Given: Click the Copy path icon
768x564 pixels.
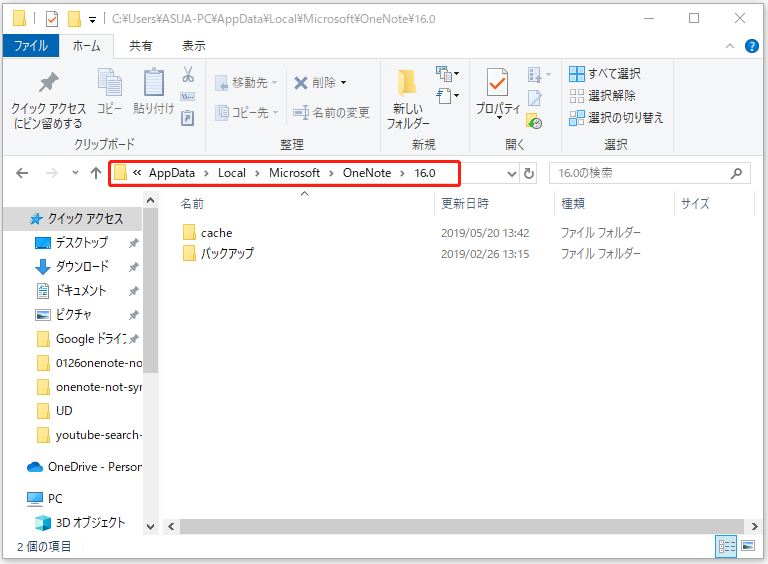Looking at the screenshot, I should tap(188, 96).
